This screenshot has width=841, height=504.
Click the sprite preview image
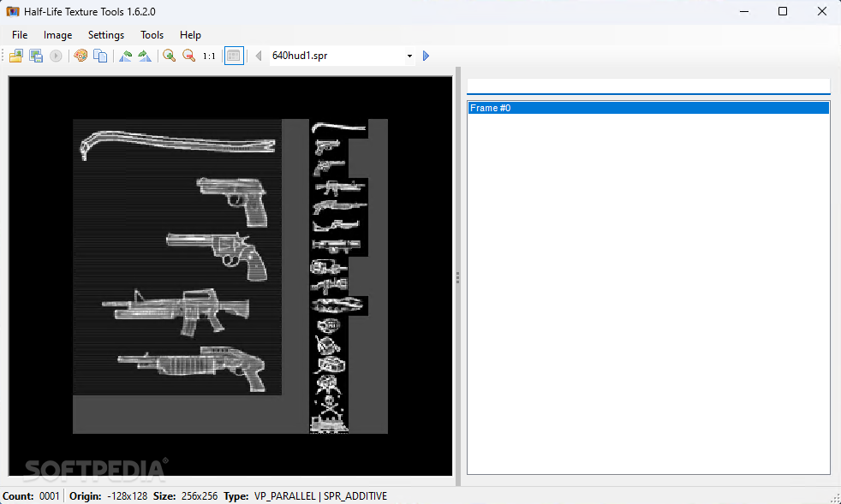[x=230, y=276]
